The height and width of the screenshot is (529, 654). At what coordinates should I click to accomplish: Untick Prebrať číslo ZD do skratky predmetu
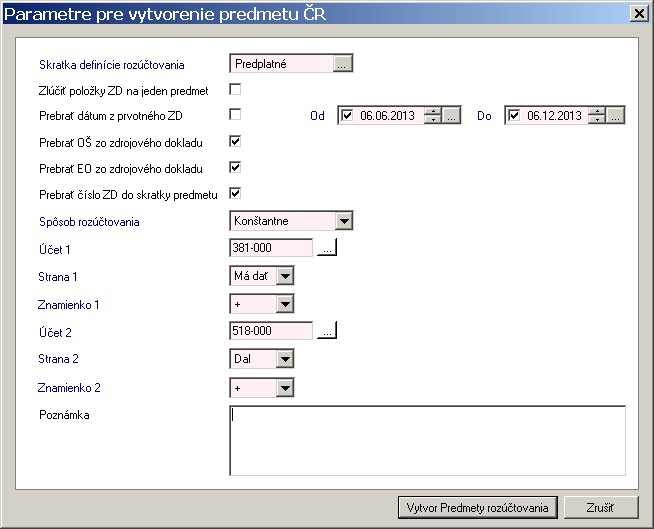point(236,193)
